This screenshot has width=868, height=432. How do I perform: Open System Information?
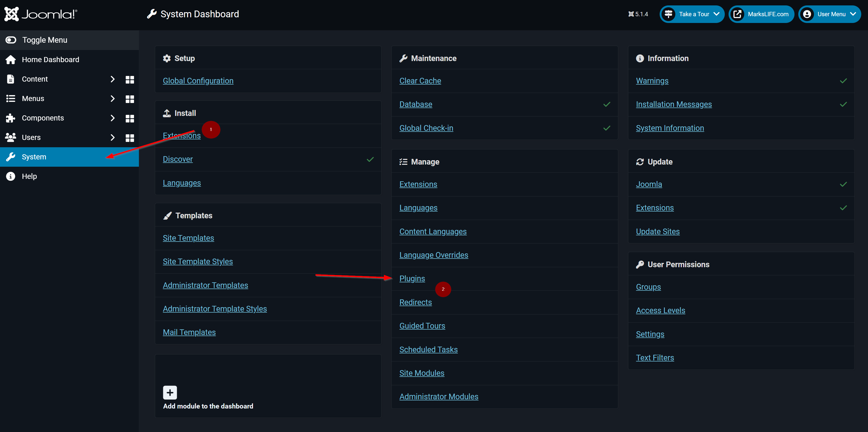(x=670, y=128)
